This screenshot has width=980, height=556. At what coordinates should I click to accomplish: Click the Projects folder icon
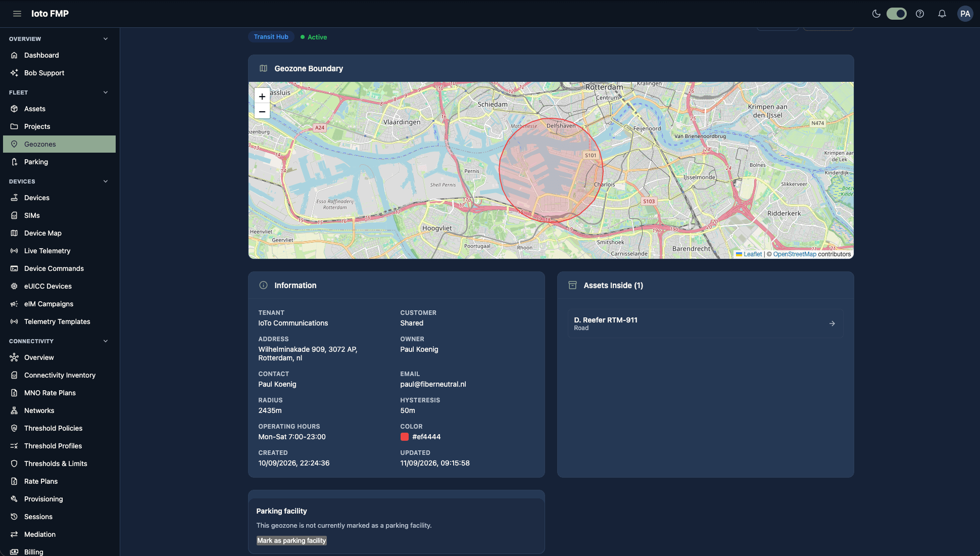tap(14, 126)
